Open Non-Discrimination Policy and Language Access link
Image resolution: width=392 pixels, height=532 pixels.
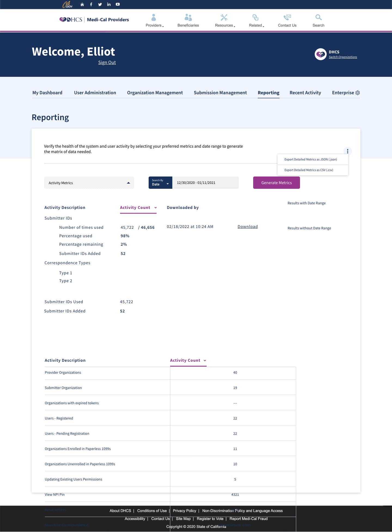(243, 511)
